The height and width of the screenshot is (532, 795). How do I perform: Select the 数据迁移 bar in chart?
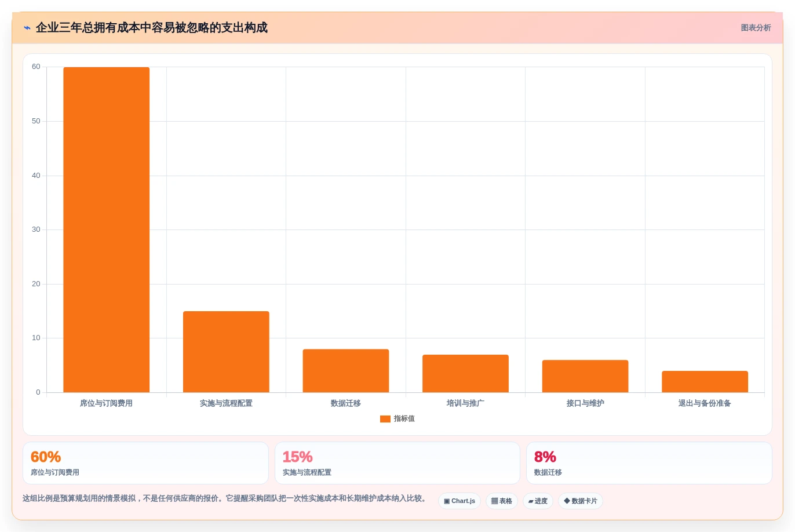[x=346, y=371]
